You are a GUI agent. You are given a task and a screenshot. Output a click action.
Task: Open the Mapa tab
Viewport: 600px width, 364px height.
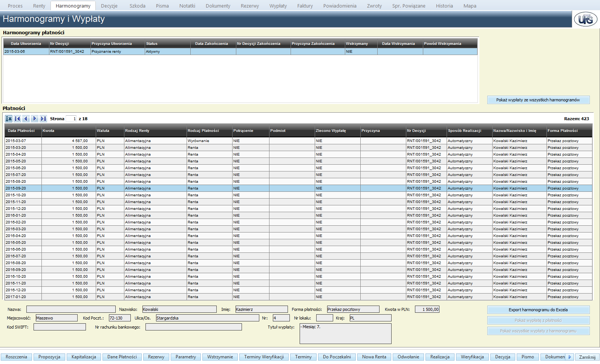(x=470, y=6)
